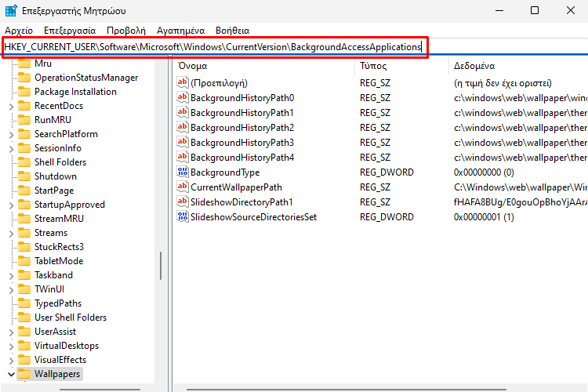Expand the SessionInfo key
This screenshot has width=588, height=392.
[x=11, y=149]
